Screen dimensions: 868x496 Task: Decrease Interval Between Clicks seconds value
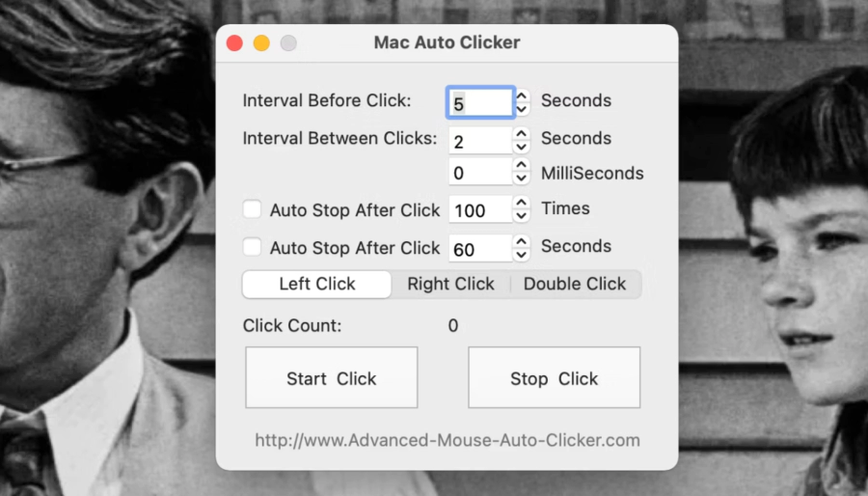click(x=521, y=147)
